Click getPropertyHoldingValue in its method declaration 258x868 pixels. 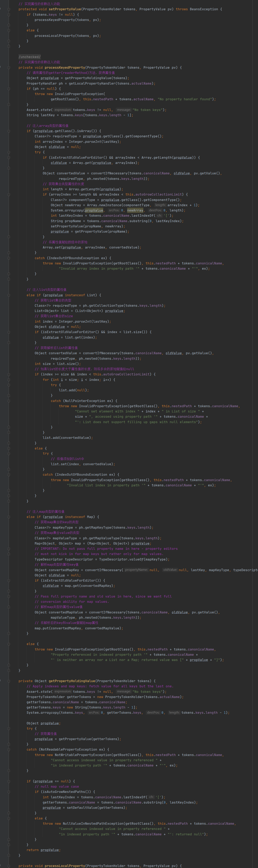pyautogui.click(x=72, y=681)
